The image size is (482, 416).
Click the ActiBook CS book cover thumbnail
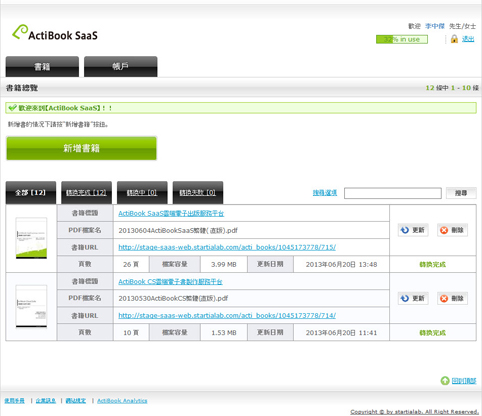31,306
